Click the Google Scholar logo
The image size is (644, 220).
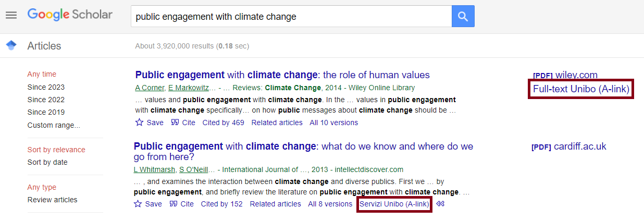coord(70,15)
